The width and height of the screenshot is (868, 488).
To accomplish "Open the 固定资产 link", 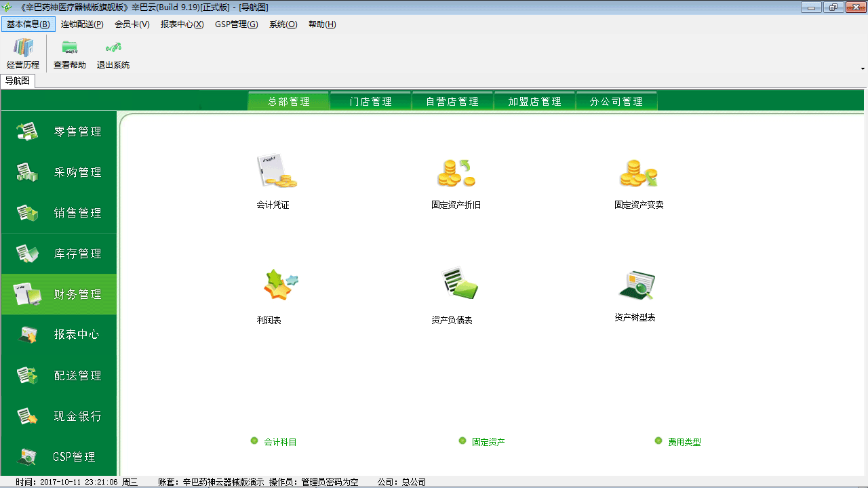I will tap(489, 442).
